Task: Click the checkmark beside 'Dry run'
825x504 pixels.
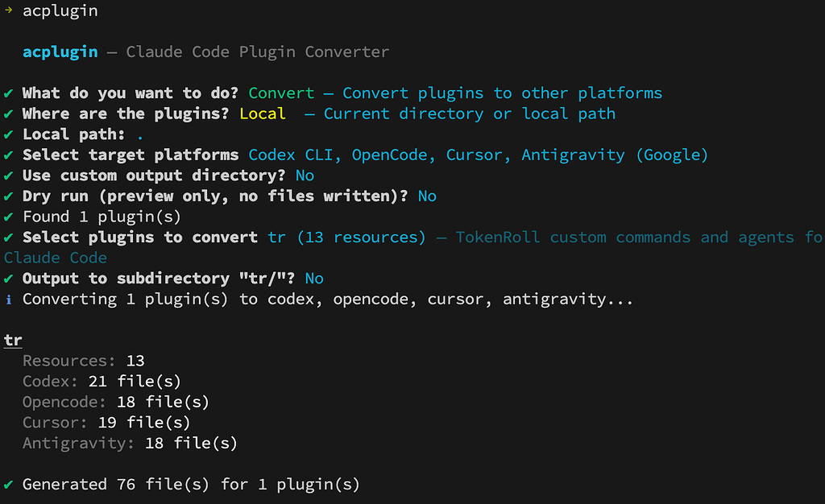Action: tap(8, 196)
